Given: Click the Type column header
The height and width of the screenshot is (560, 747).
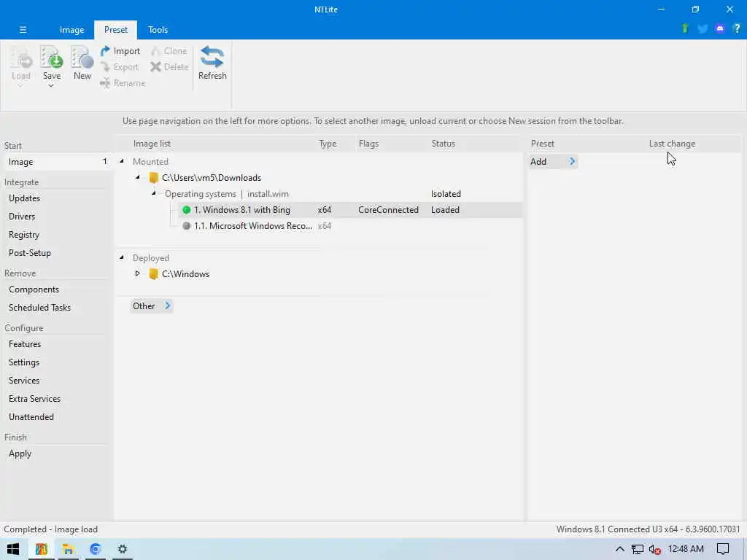Looking at the screenshot, I should tap(328, 144).
